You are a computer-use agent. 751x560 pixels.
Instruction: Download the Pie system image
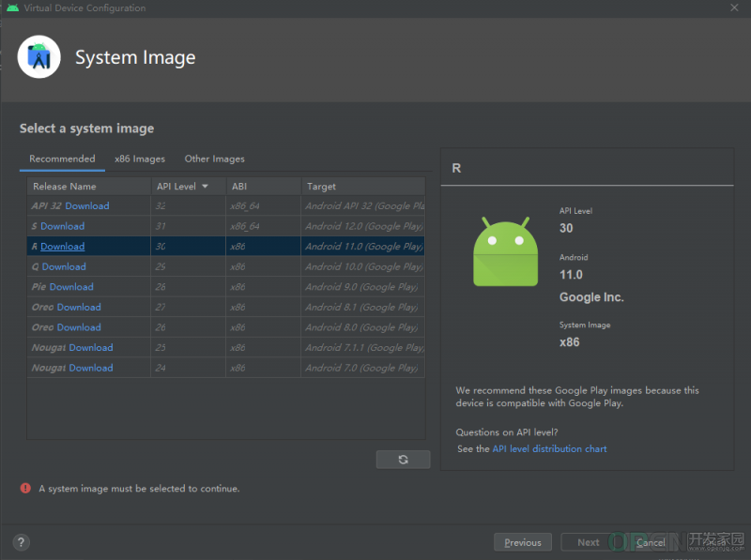(x=71, y=287)
